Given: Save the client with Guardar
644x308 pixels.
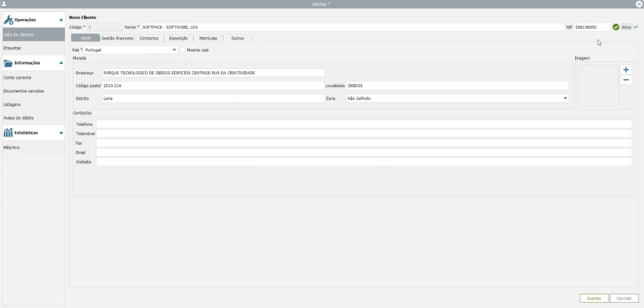Looking at the screenshot, I should (593, 298).
